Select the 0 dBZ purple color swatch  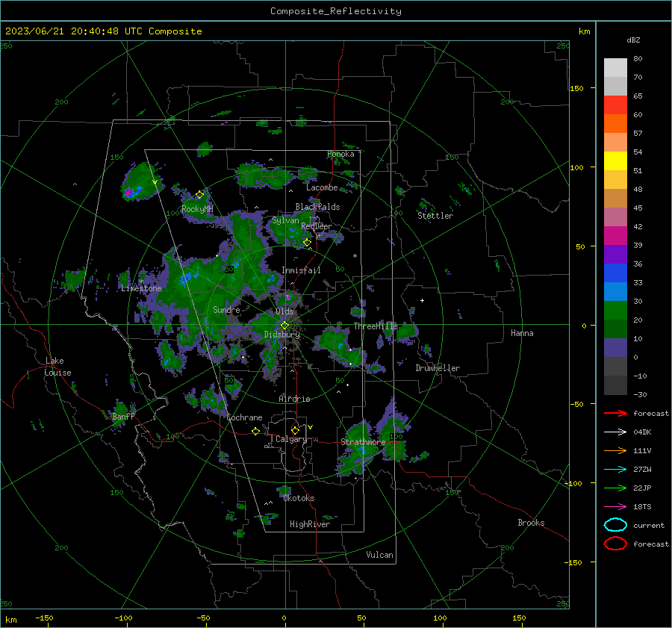(x=615, y=348)
